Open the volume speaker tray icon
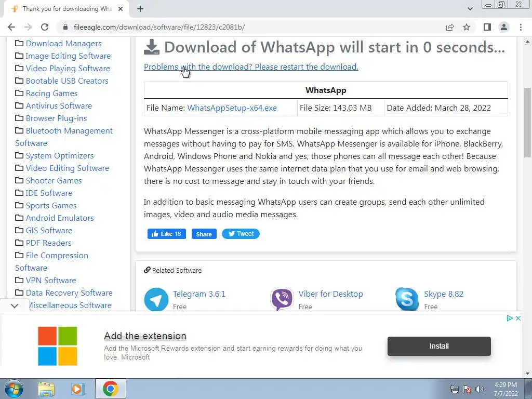The width and height of the screenshot is (532, 399). [480, 389]
